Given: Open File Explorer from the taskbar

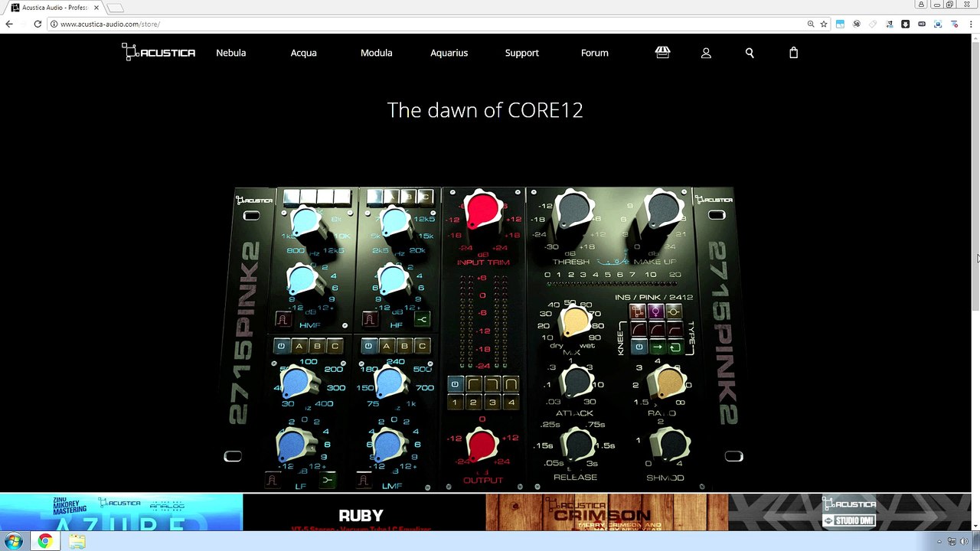Looking at the screenshot, I should (77, 541).
